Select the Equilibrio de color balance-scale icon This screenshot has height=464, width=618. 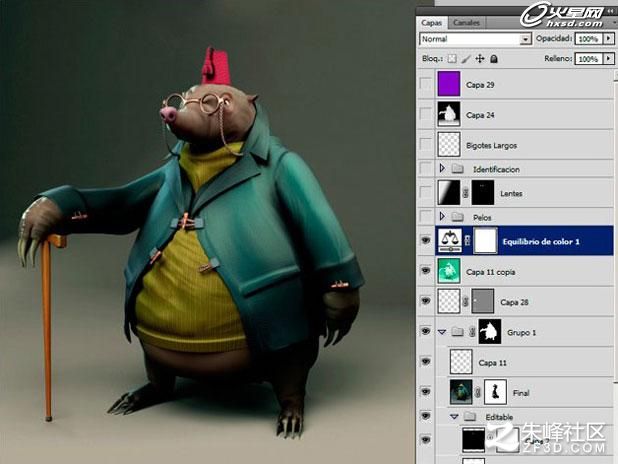[x=449, y=240]
